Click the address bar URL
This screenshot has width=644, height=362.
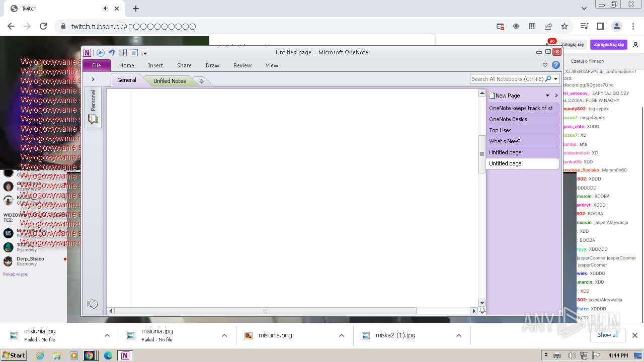[133, 26]
